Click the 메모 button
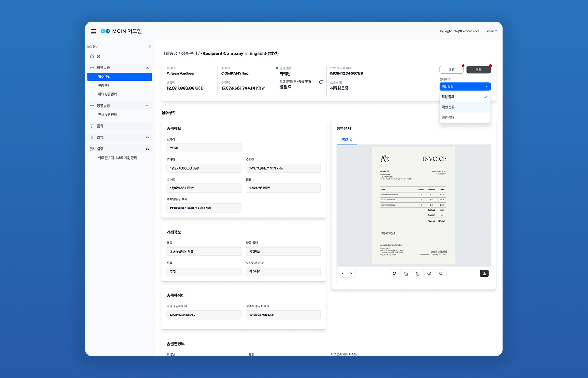 pos(451,70)
